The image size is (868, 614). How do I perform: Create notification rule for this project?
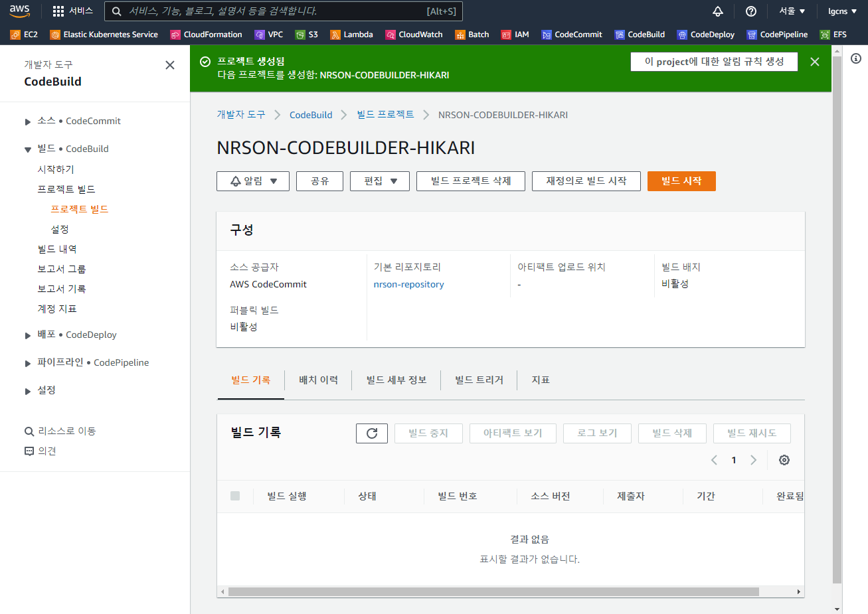click(715, 62)
